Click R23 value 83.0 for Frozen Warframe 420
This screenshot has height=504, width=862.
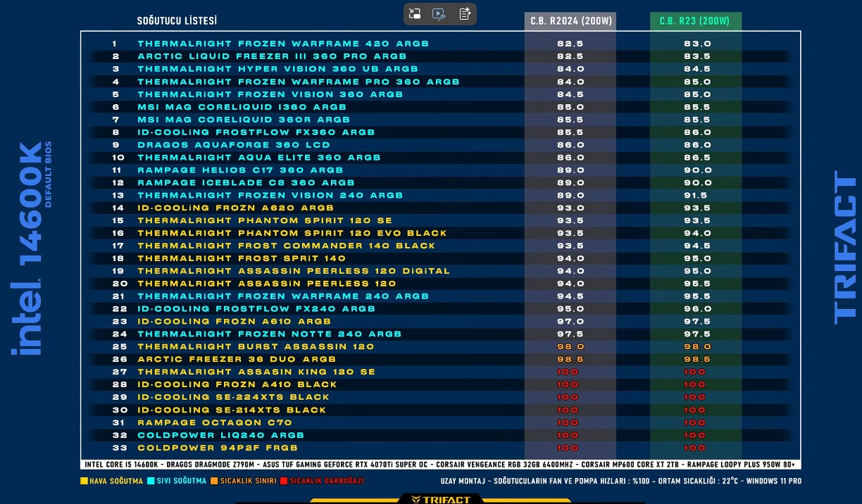coord(697,44)
